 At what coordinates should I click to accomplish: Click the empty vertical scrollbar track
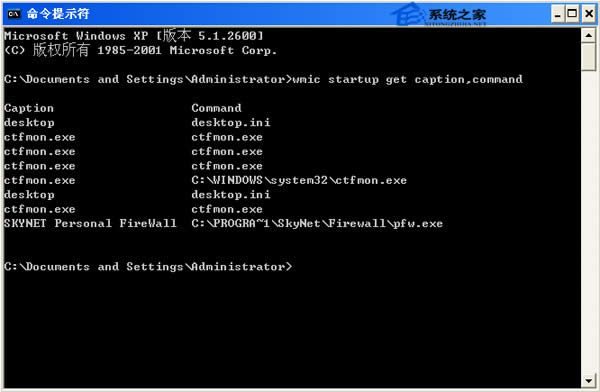coord(589,222)
